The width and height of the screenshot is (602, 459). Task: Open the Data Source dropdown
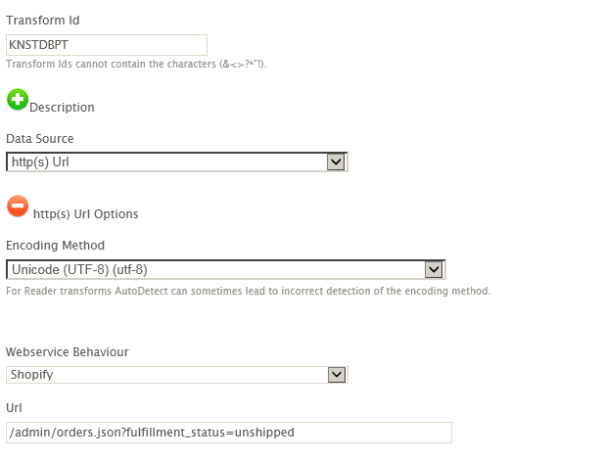177,162
